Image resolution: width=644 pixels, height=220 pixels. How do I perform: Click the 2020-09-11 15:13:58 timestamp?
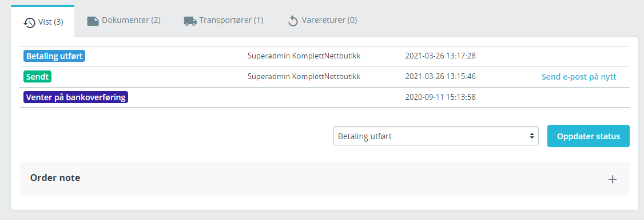coord(440,97)
